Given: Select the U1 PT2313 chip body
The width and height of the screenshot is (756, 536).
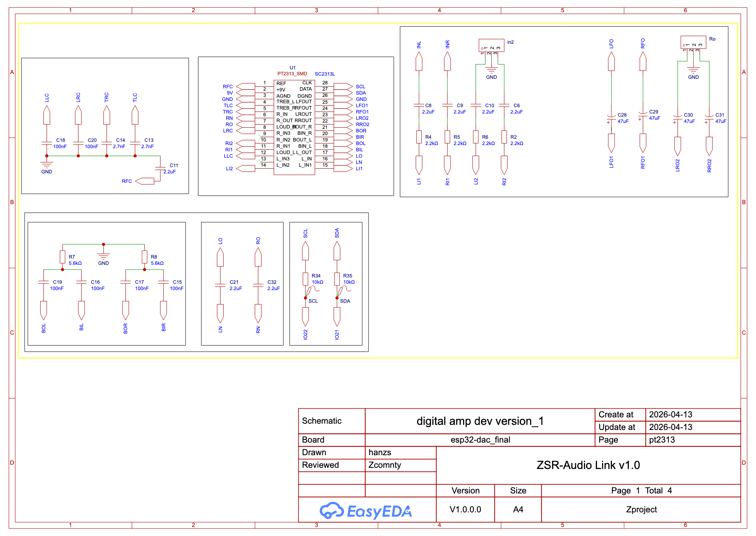Looking at the screenshot, I should click(x=294, y=127).
